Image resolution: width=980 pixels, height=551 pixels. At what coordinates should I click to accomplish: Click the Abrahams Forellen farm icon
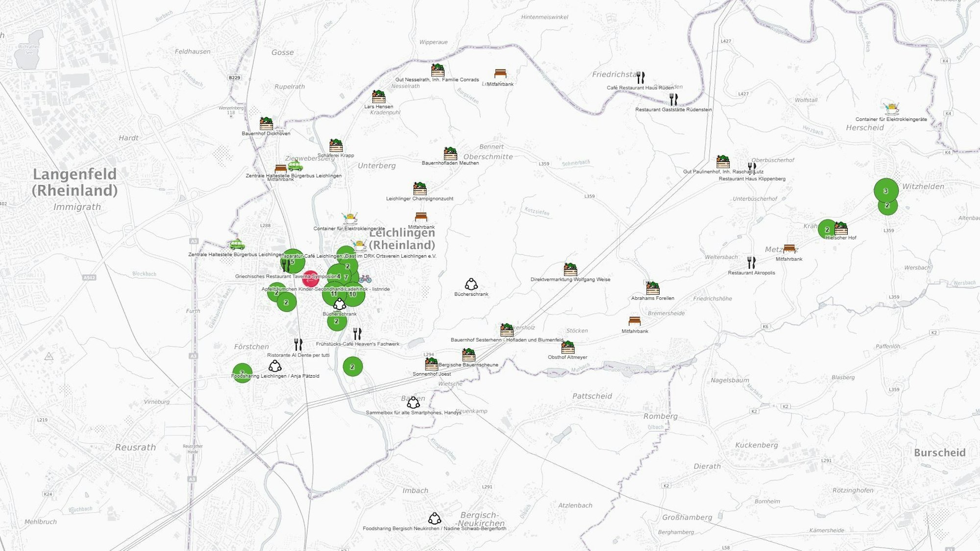(x=652, y=288)
